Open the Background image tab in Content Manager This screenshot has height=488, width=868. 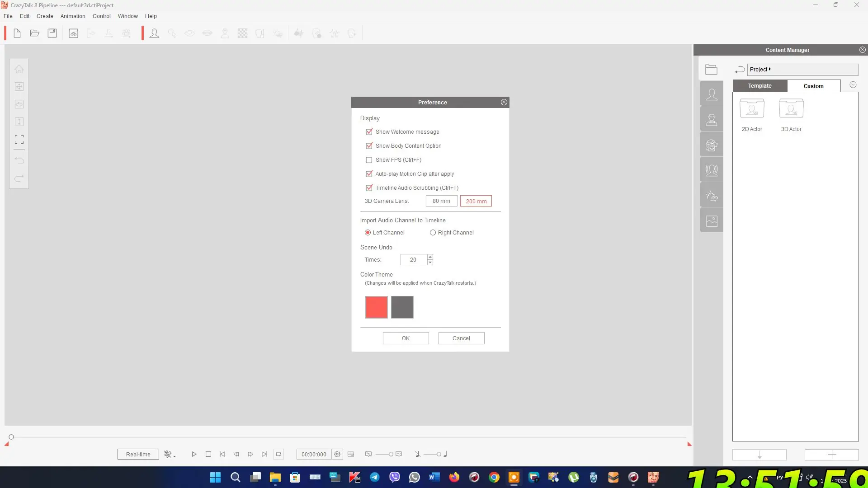712,221
